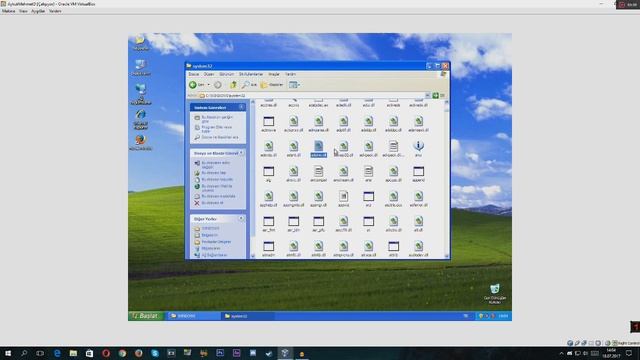Open Belgelerim icon on XP desktop
640x360 pixels.
point(140,42)
